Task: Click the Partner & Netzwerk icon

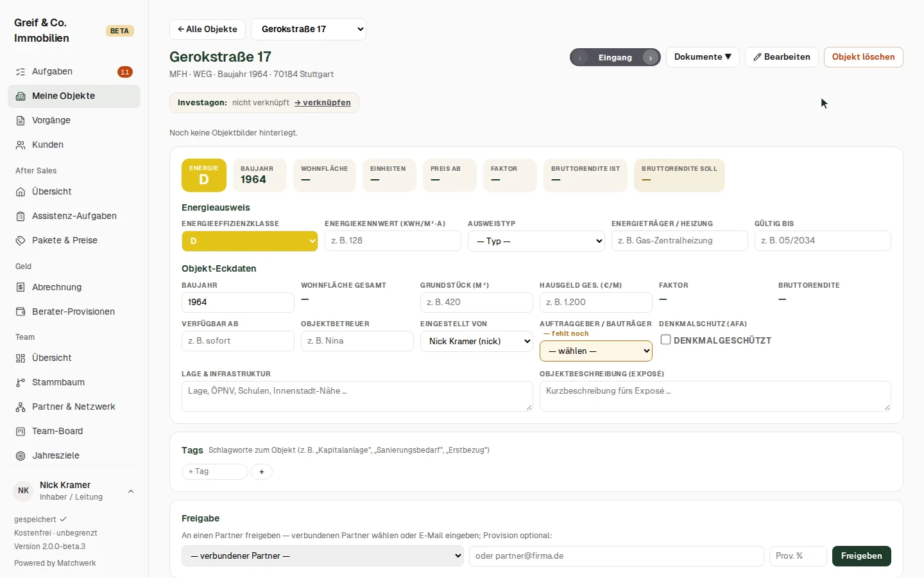Action: coord(21,407)
